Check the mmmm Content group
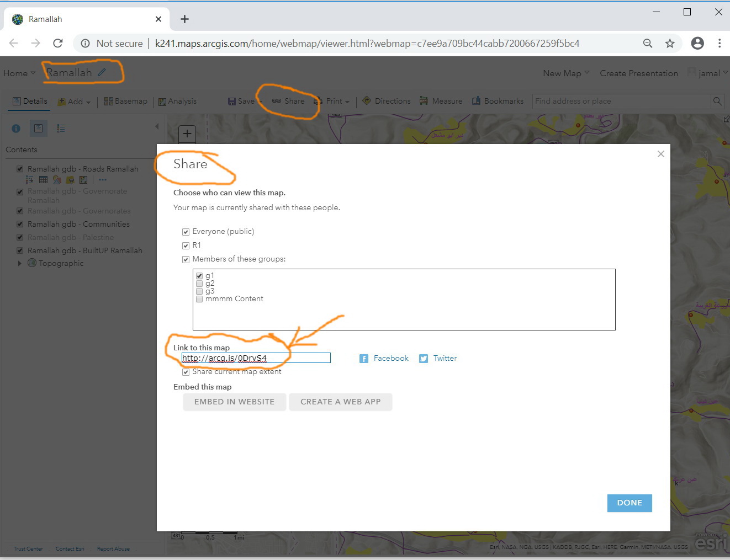The width and height of the screenshot is (730, 560). click(x=199, y=299)
